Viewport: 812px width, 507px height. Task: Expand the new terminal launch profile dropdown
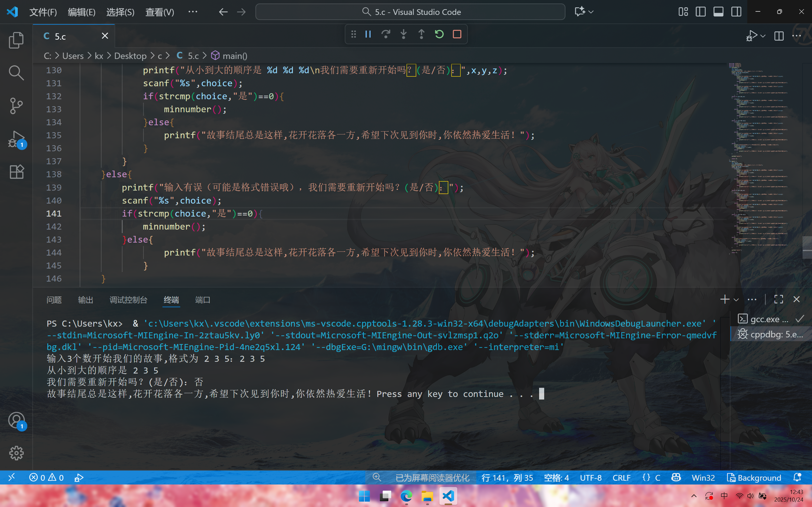(736, 300)
